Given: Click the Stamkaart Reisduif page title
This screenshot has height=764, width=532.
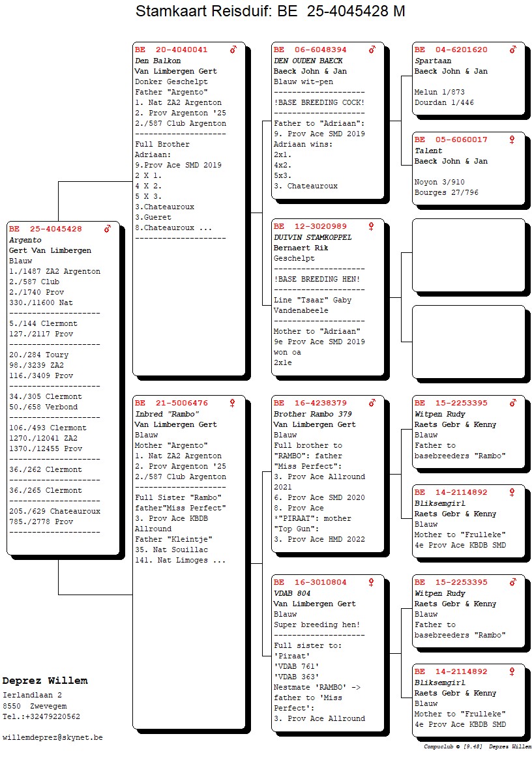Looking at the screenshot, I should [270, 12].
